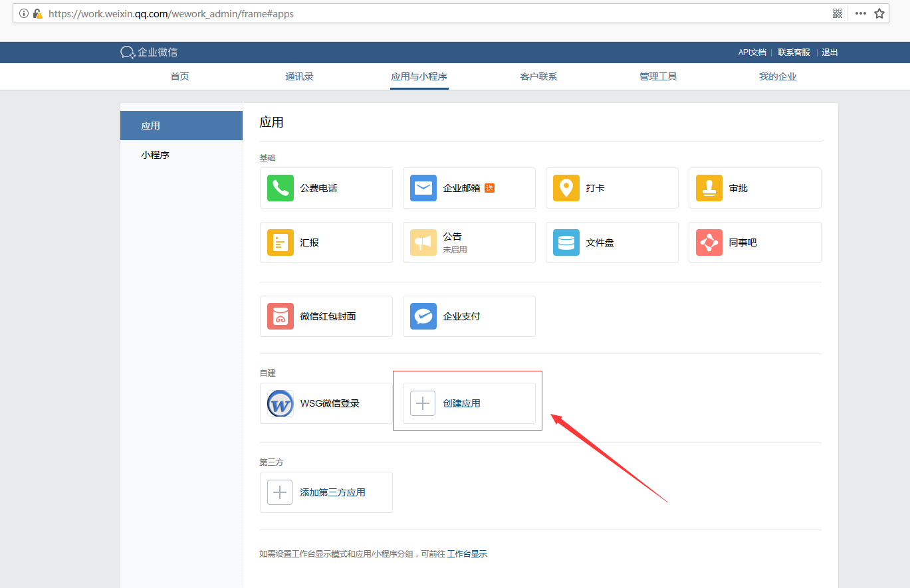910x588 pixels.
Task: Go to the 客户联系 tab
Action: 538,76
